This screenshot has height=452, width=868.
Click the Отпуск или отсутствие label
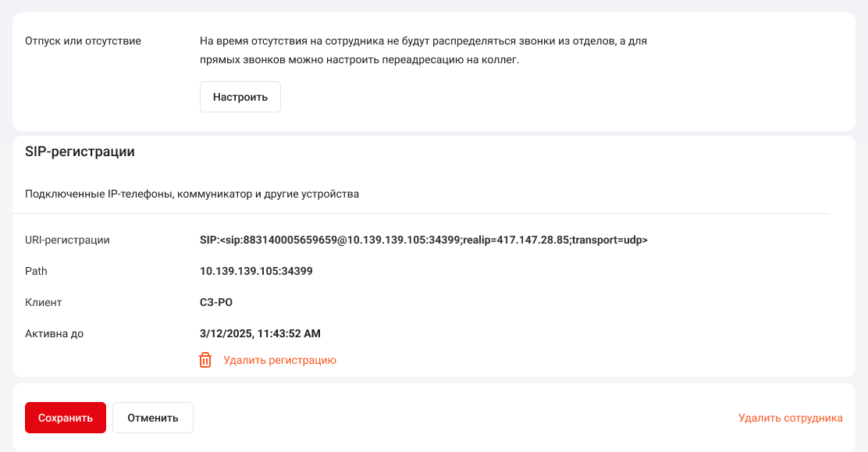point(83,41)
